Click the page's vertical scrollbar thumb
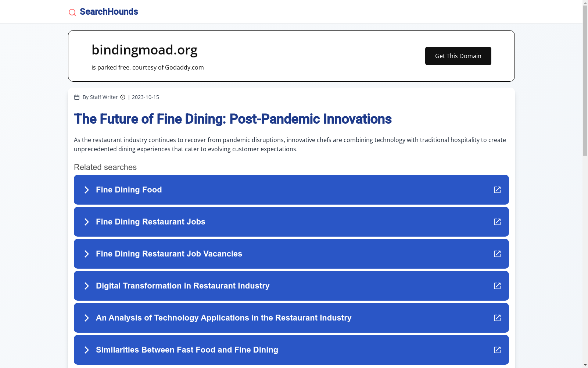The image size is (588, 368). click(585, 81)
